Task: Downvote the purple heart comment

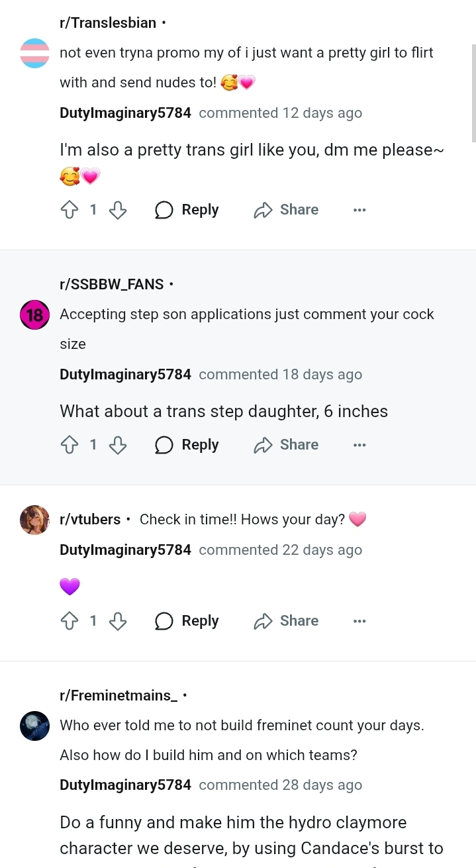Action: point(117,621)
